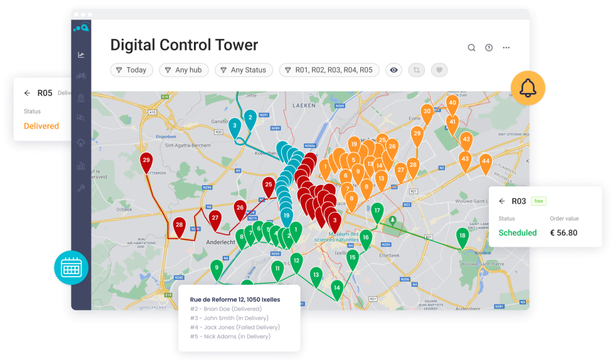Open the Any hub filter
The height and width of the screenshot is (364, 615).
[183, 70]
